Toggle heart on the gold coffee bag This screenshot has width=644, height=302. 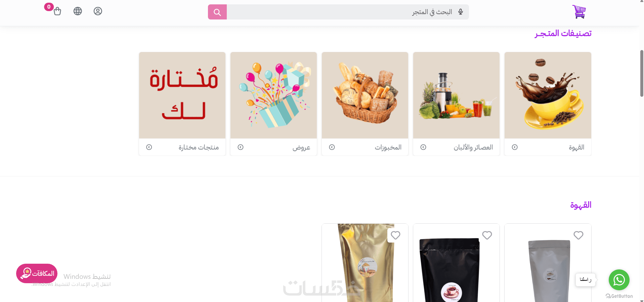(x=395, y=235)
